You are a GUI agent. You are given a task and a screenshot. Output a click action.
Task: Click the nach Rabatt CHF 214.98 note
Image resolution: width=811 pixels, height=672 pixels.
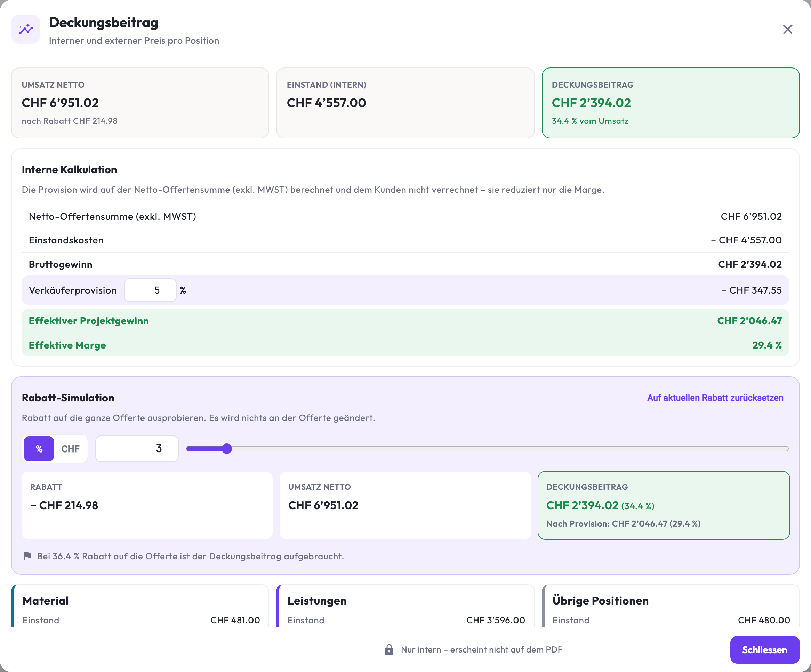click(70, 121)
